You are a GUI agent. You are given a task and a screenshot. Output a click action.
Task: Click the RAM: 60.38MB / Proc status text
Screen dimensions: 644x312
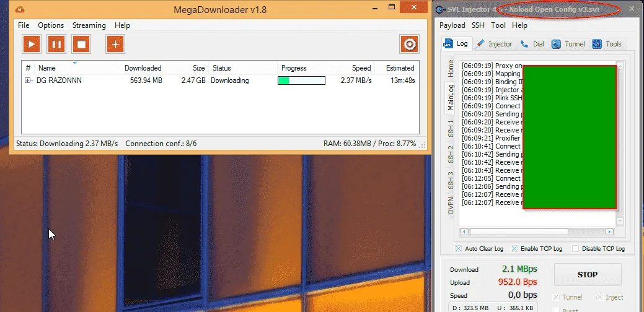369,144
